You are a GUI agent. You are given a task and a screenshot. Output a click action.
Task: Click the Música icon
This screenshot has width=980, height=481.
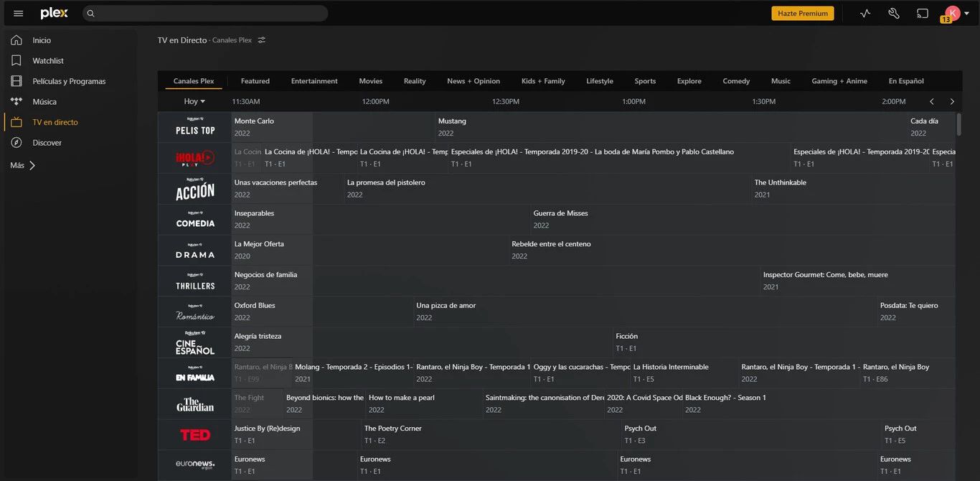click(x=17, y=102)
